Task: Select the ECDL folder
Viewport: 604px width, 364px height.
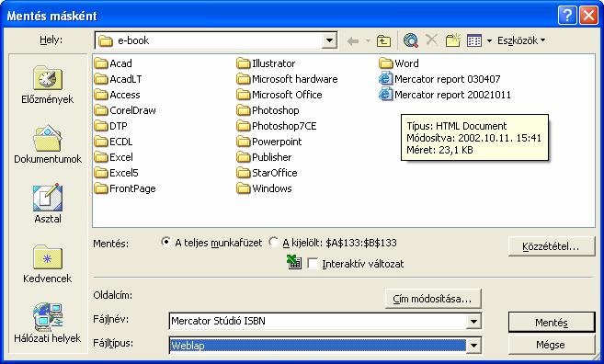Action: click(114, 142)
